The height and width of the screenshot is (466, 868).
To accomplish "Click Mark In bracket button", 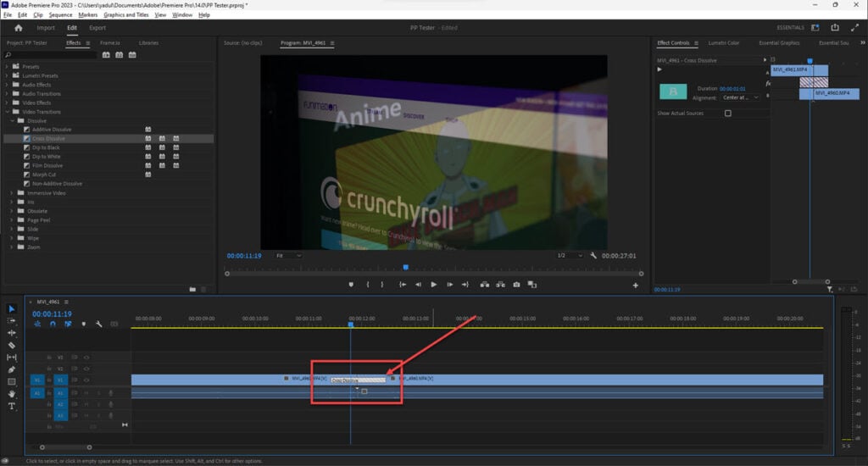I will coord(368,285).
